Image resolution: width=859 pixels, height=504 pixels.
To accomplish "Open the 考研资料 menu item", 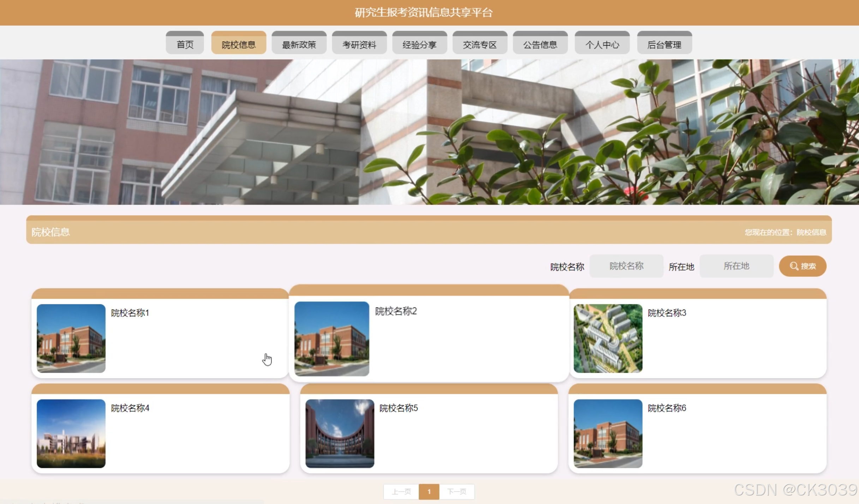I will (x=359, y=44).
